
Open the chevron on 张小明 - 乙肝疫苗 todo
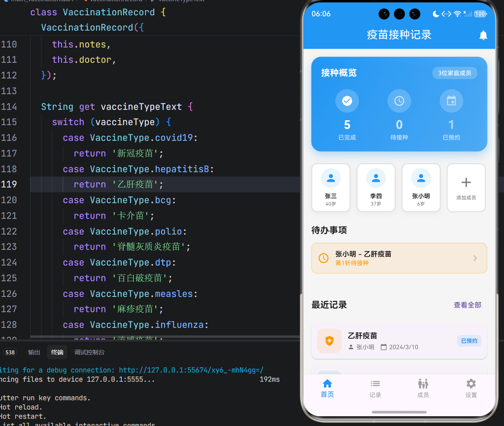[475, 258]
